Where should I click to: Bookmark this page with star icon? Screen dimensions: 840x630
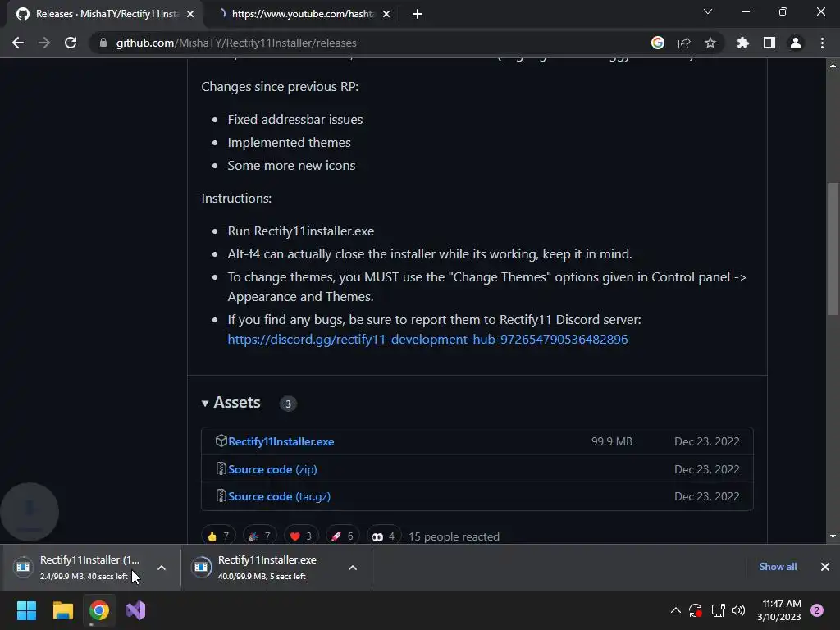coord(710,43)
